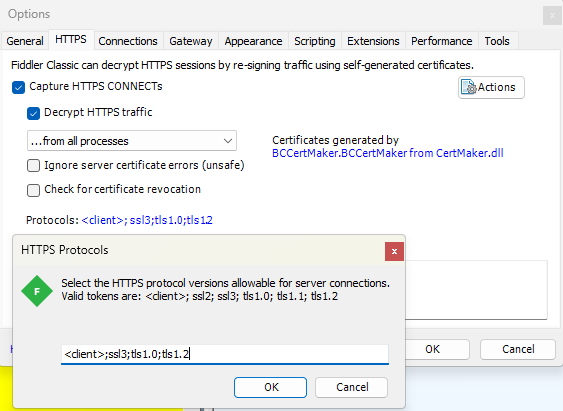Click the BCCertMaker from CertMaker.dll link

coord(388,153)
